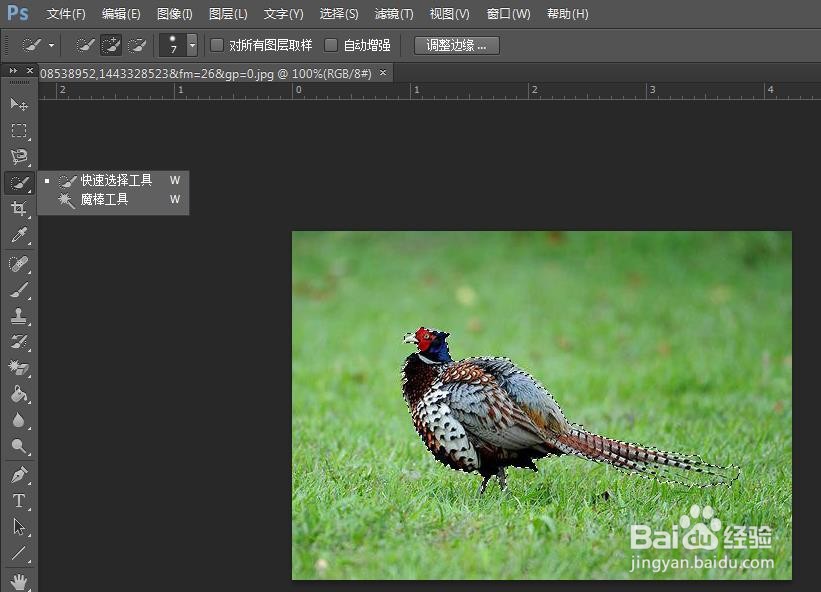Enable 对所有图层取样 checkbox
821x592 pixels.
pos(217,45)
